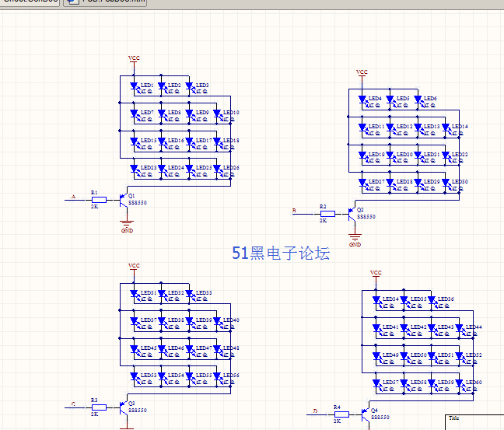This screenshot has height=430, width=504.
Task: Click the LED16 designator text
Action: coord(176,141)
